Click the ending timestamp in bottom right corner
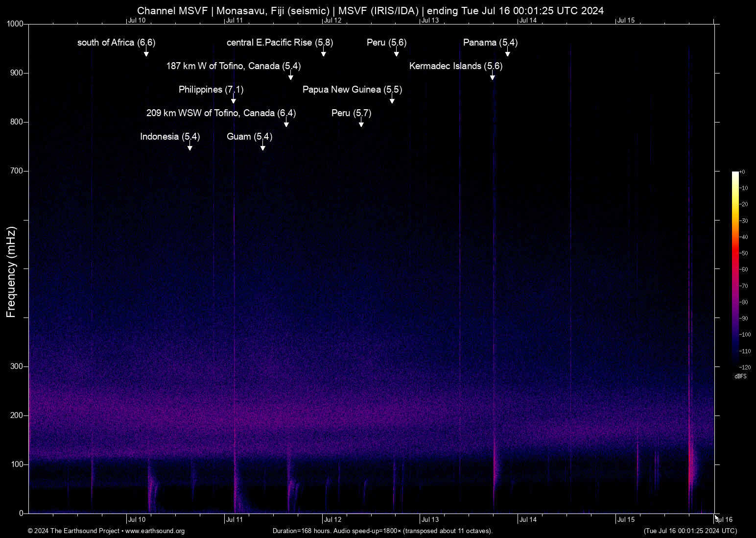This screenshot has height=538, width=756. click(x=690, y=531)
